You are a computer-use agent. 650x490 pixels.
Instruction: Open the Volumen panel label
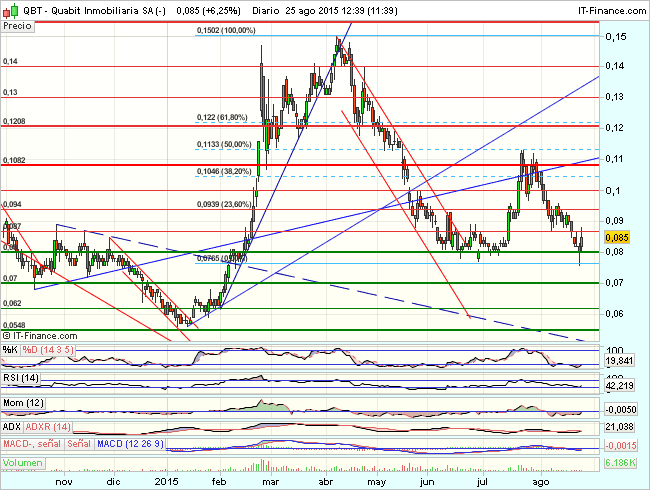point(23,463)
